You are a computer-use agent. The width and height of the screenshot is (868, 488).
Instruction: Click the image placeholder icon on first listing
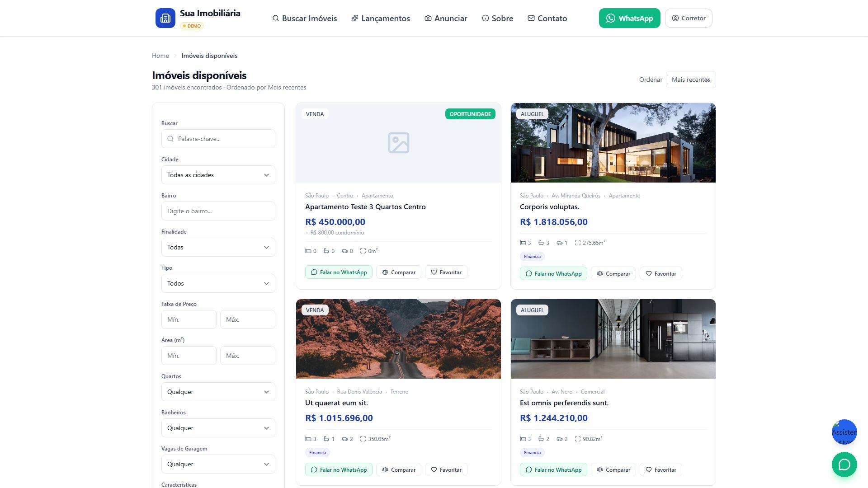pyautogui.click(x=398, y=143)
